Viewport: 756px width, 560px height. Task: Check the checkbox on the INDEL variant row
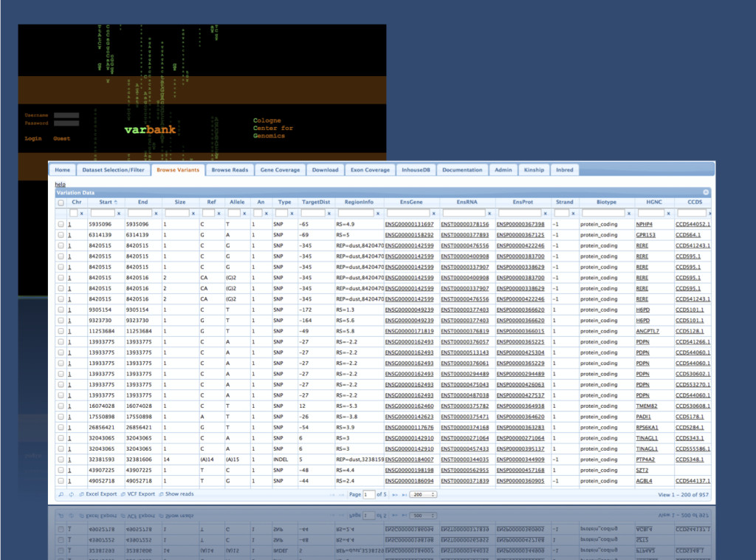[x=61, y=459]
